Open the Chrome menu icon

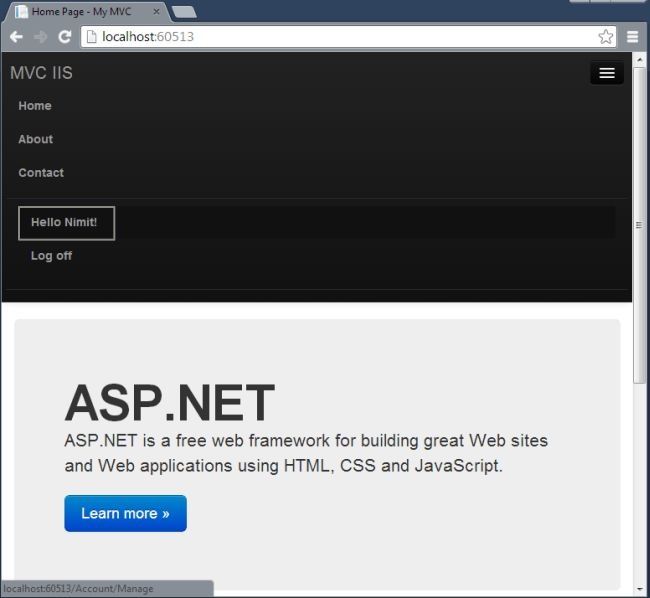(632, 37)
